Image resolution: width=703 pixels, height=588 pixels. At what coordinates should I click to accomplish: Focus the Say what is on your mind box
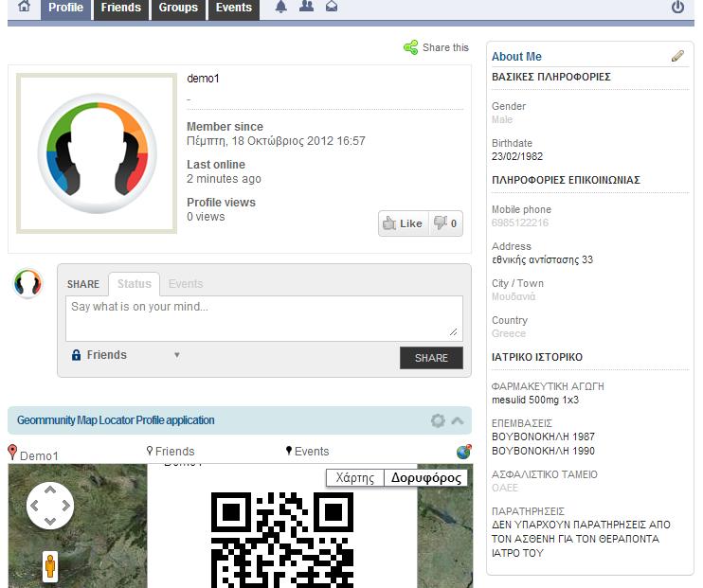pyautogui.click(x=264, y=318)
